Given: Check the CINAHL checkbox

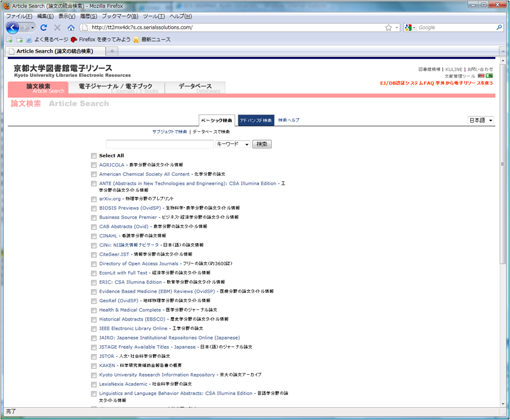Looking at the screenshot, I should [x=94, y=236].
